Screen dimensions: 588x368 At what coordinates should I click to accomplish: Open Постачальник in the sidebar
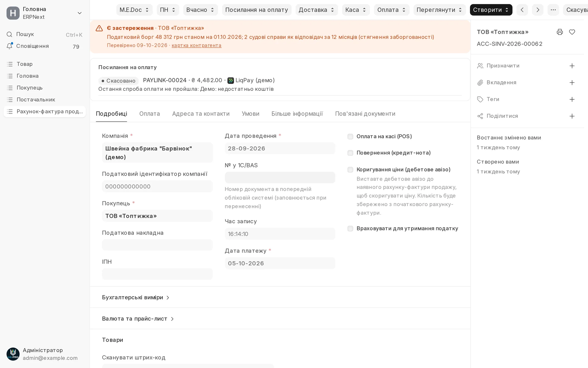44,100
